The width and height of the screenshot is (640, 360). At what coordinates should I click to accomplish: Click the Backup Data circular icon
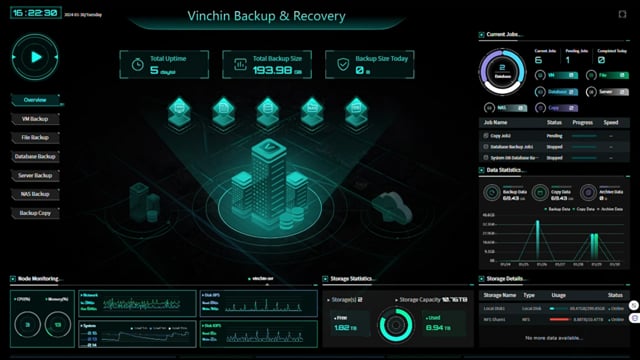tap(492, 193)
